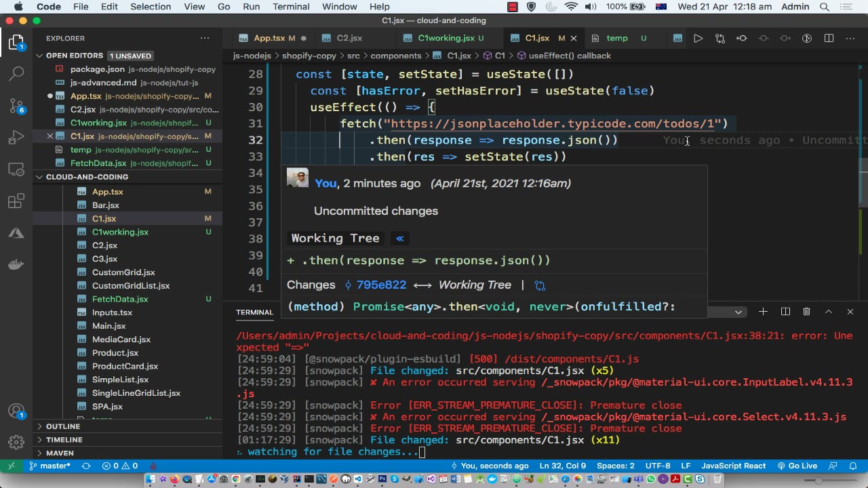Open commit 795e822 link in hover
This screenshot has width=868, height=488.
click(378, 285)
